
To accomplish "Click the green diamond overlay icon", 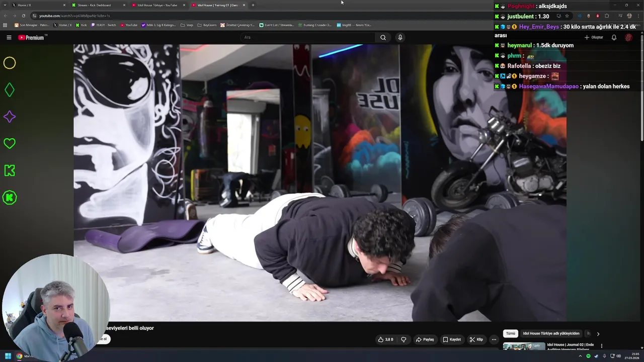I will click(x=10, y=90).
